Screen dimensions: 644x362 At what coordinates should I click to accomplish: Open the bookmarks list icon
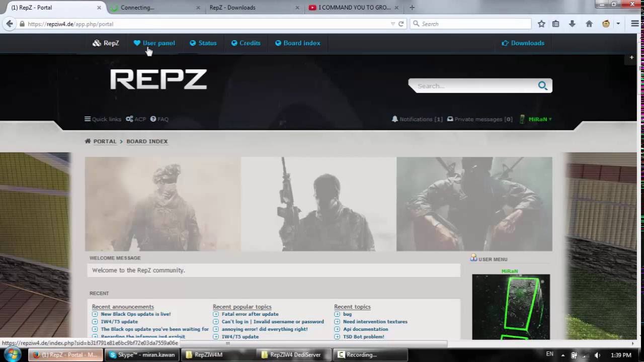tap(556, 24)
